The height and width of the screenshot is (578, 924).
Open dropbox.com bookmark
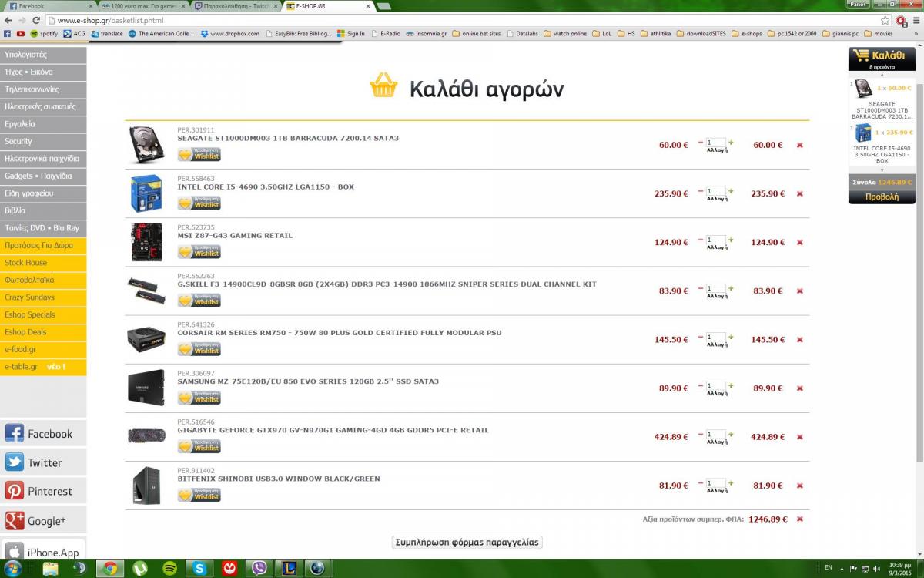[229, 34]
